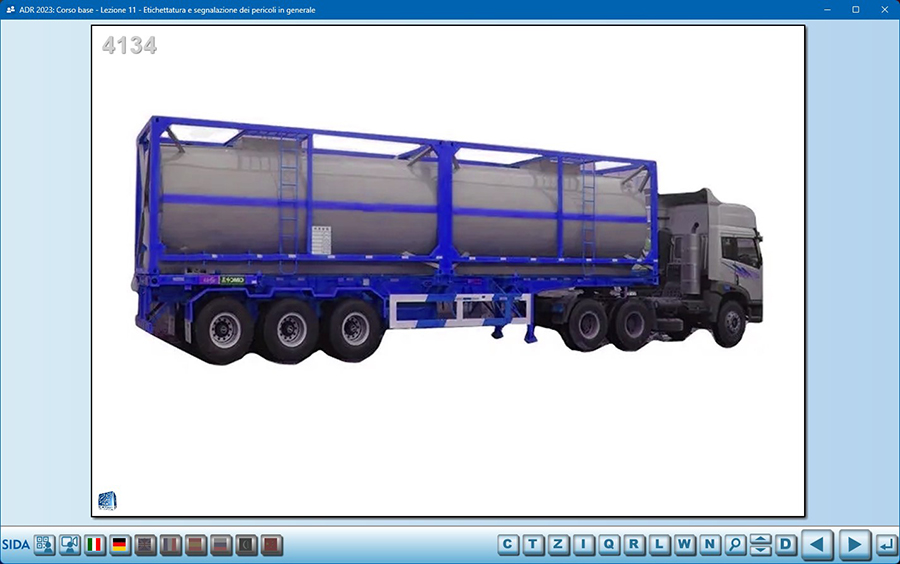The image size is (900, 564).
Task: Go to the previous slide arrow
Action: pyautogui.click(x=817, y=545)
